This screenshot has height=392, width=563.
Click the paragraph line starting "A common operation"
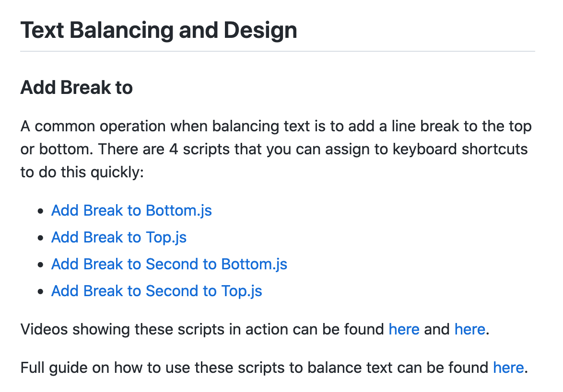click(276, 127)
